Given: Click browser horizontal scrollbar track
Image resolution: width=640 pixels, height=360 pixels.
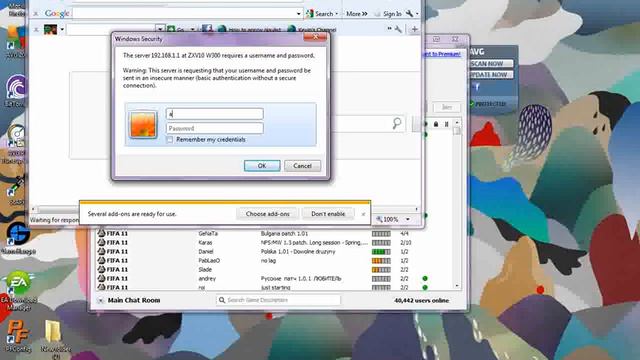Looking at the screenshot, I should [x=224, y=209].
